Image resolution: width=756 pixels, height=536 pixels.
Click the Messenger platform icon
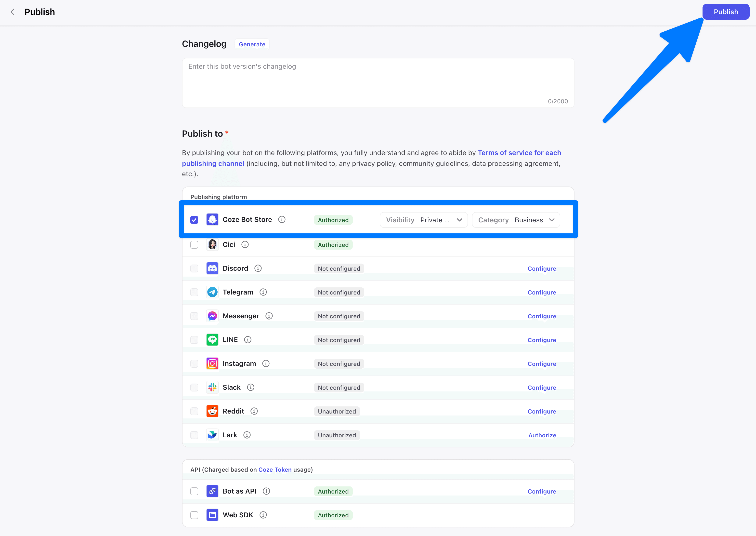coord(212,316)
